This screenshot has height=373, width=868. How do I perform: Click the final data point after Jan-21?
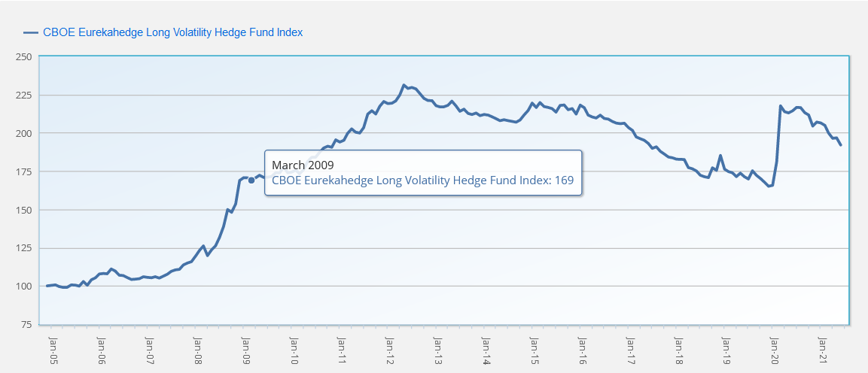tap(841, 145)
